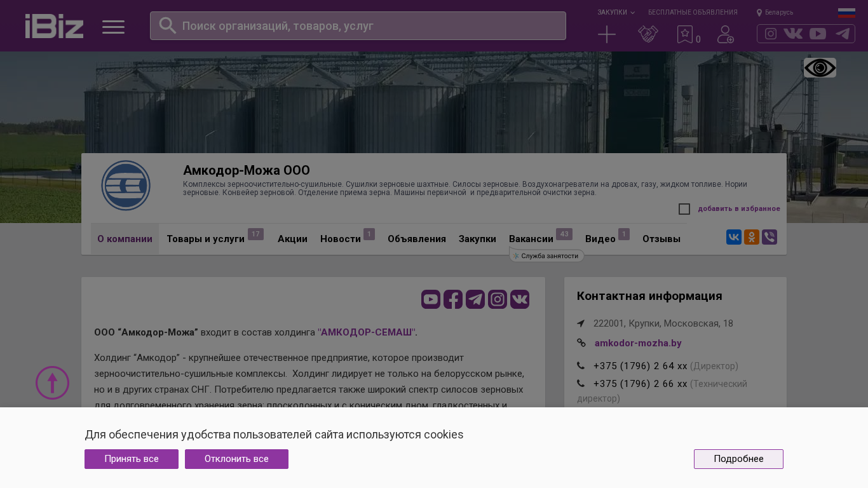This screenshot has width=868, height=488.
Task: Select the 'О компании' tab
Action: 125,239
